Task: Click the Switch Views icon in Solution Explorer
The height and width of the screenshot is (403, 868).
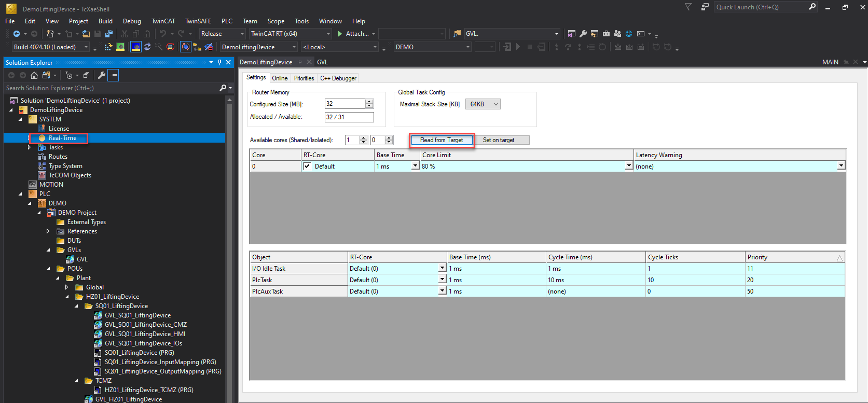Action: pyautogui.click(x=46, y=75)
